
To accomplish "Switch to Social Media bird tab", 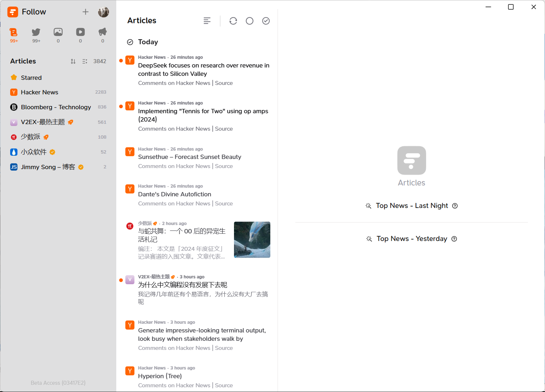I will pyautogui.click(x=36, y=35).
